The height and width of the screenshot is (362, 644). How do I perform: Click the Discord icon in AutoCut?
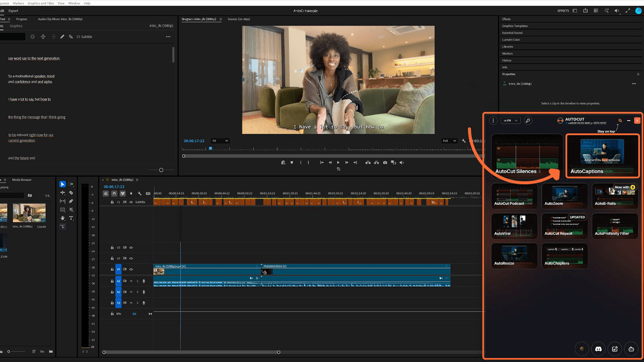(598, 349)
